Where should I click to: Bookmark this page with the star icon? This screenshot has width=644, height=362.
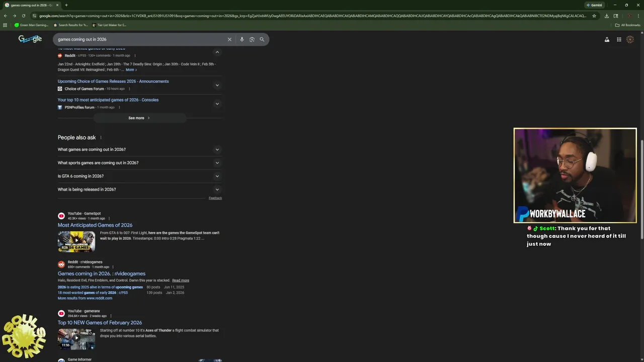594,16
